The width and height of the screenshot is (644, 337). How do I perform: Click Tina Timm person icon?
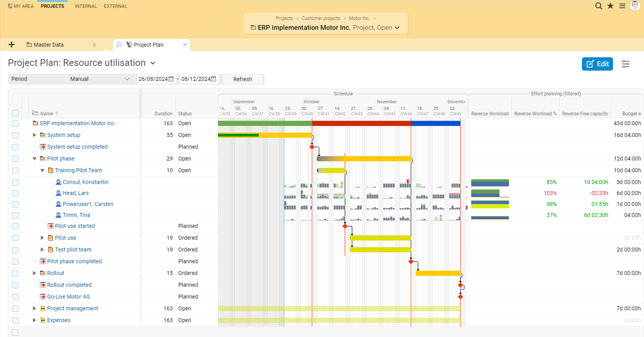coord(58,215)
